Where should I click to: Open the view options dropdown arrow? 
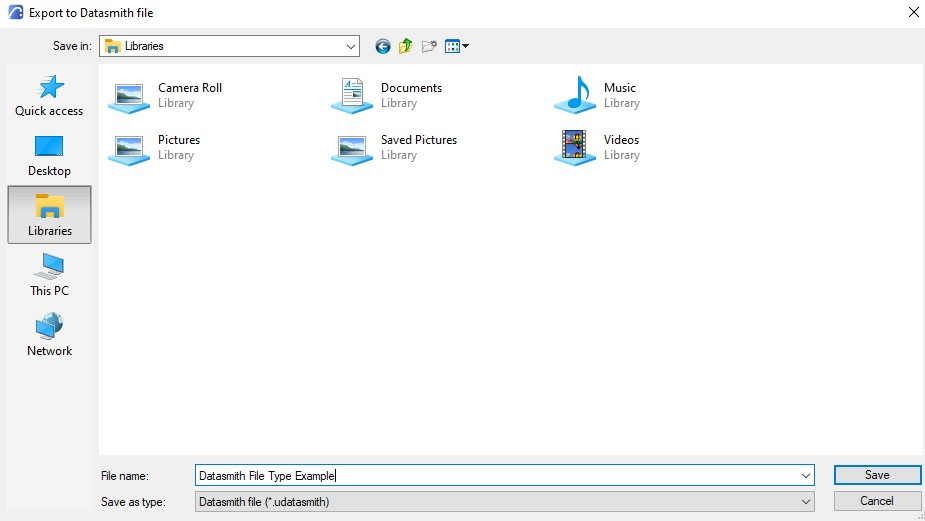point(466,46)
